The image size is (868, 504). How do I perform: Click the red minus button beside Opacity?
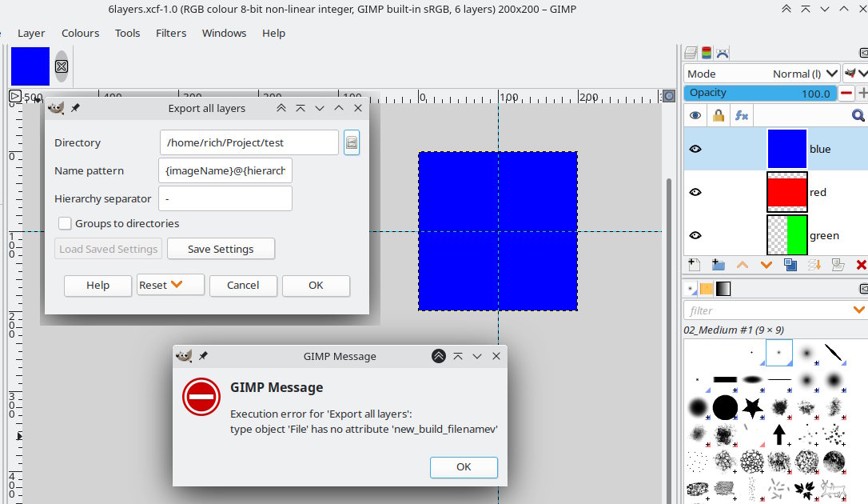(x=846, y=93)
